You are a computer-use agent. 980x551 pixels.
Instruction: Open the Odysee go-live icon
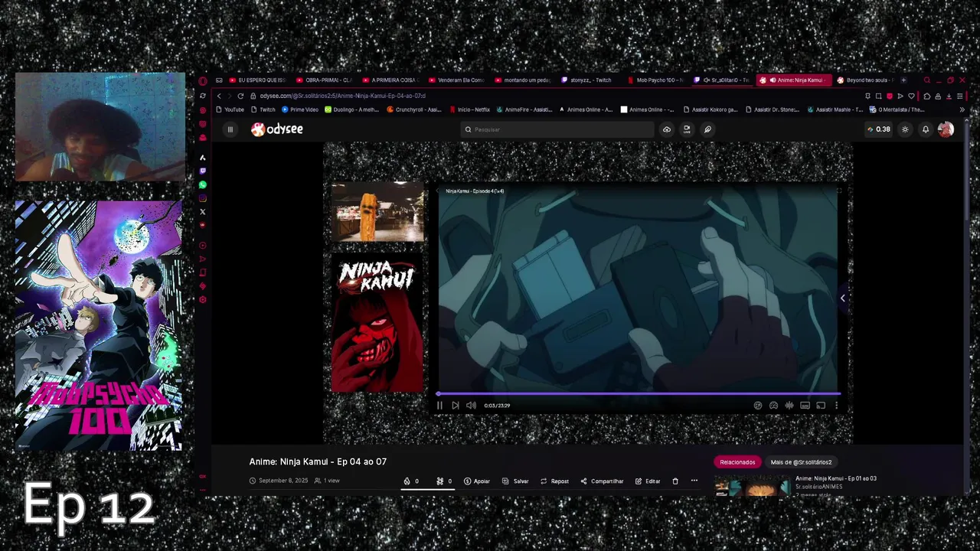point(687,129)
